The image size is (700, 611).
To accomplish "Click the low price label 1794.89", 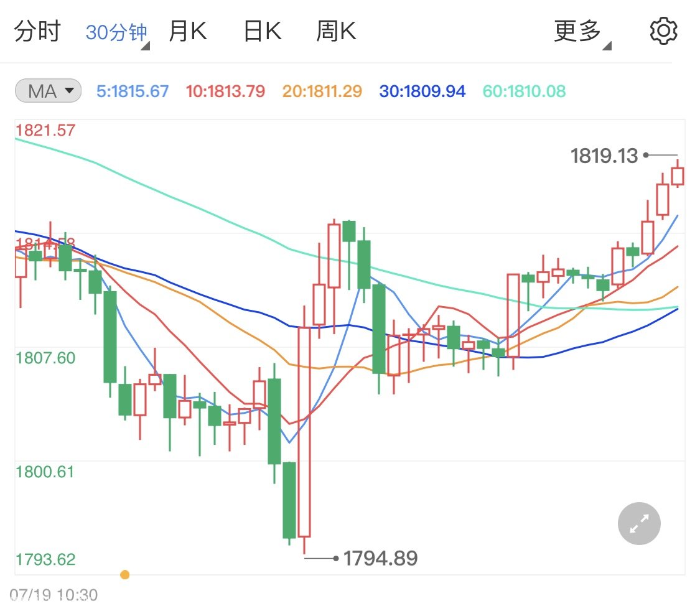I will pos(380,558).
